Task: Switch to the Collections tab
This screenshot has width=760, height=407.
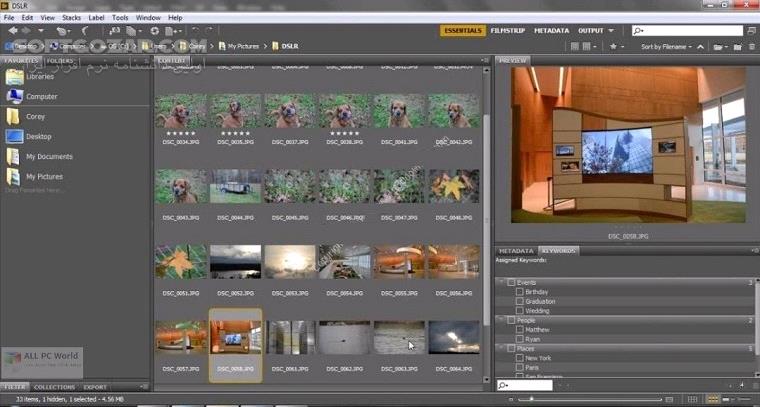Action: pos(54,387)
